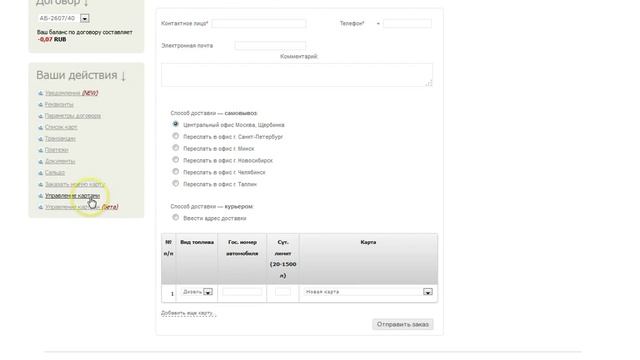Open Управление картами without the beta tag

pos(72,196)
